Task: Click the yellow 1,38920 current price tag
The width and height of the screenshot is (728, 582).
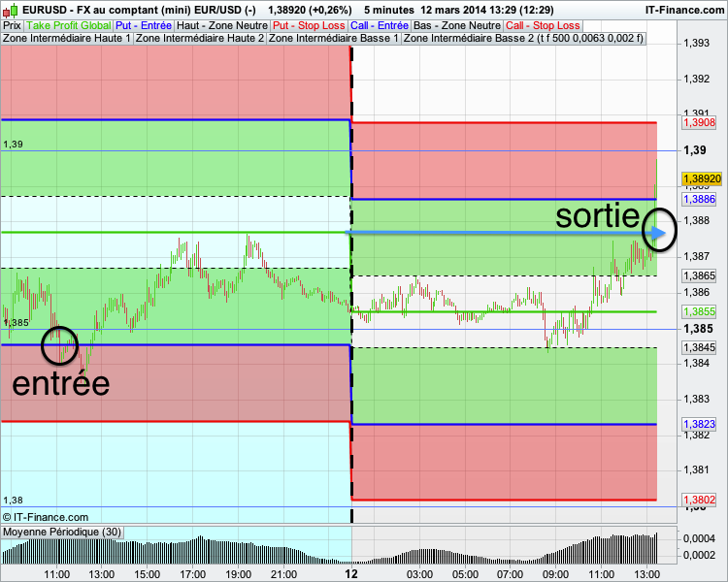Action: click(702, 178)
